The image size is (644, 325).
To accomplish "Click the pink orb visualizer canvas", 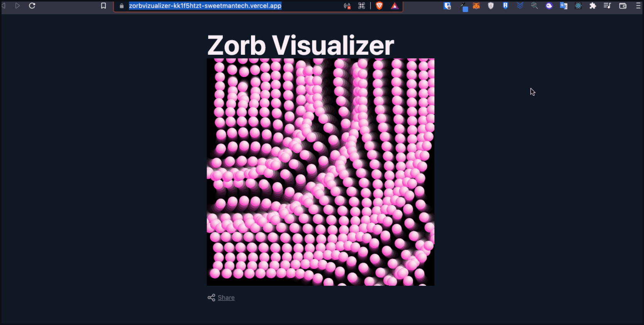I will point(320,172).
